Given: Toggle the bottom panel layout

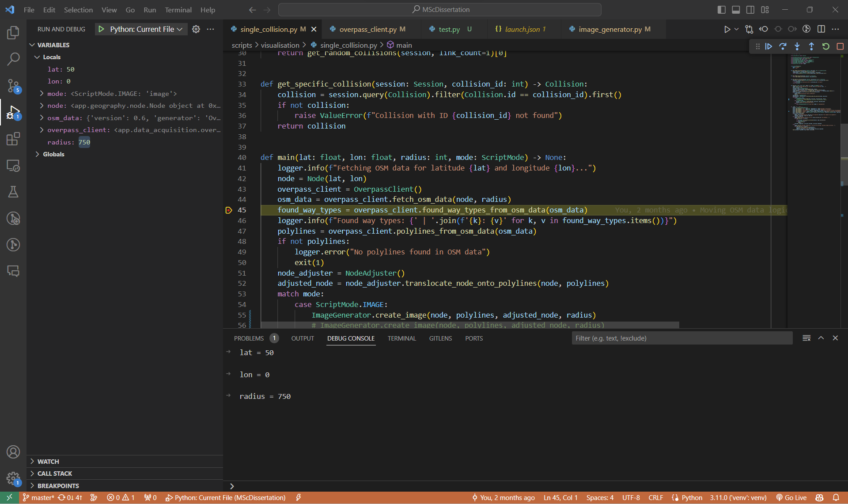Looking at the screenshot, I should tap(736, 10).
